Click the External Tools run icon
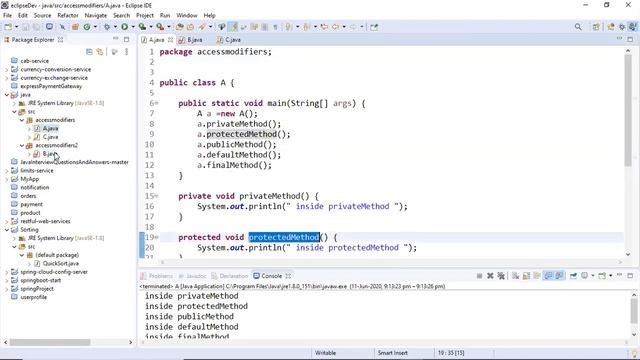 click(x=160, y=27)
